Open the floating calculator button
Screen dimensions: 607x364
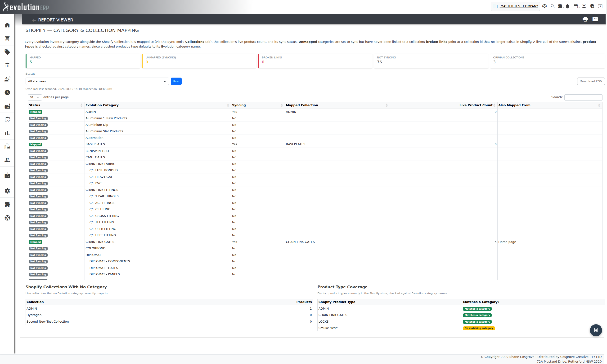tap(596, 330)
